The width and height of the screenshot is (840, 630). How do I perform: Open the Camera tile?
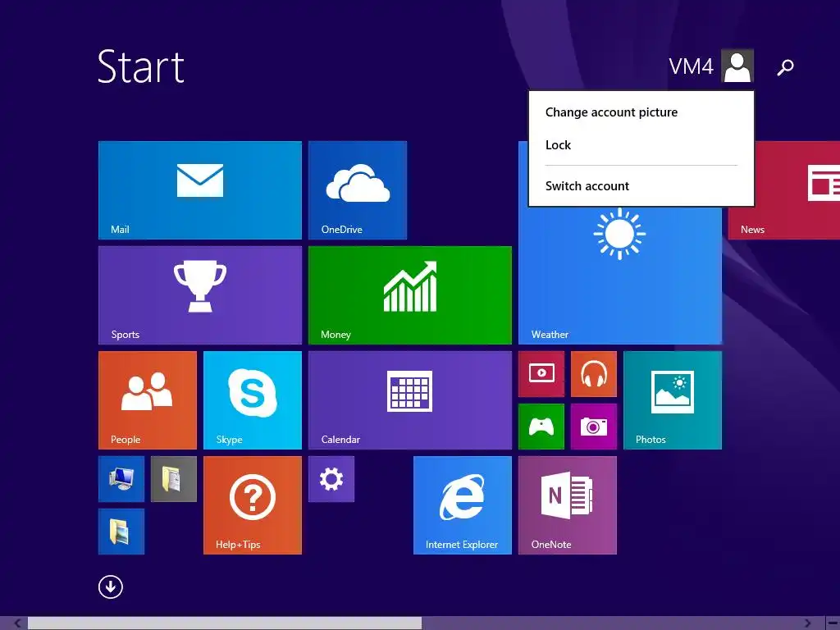(594, 426)
